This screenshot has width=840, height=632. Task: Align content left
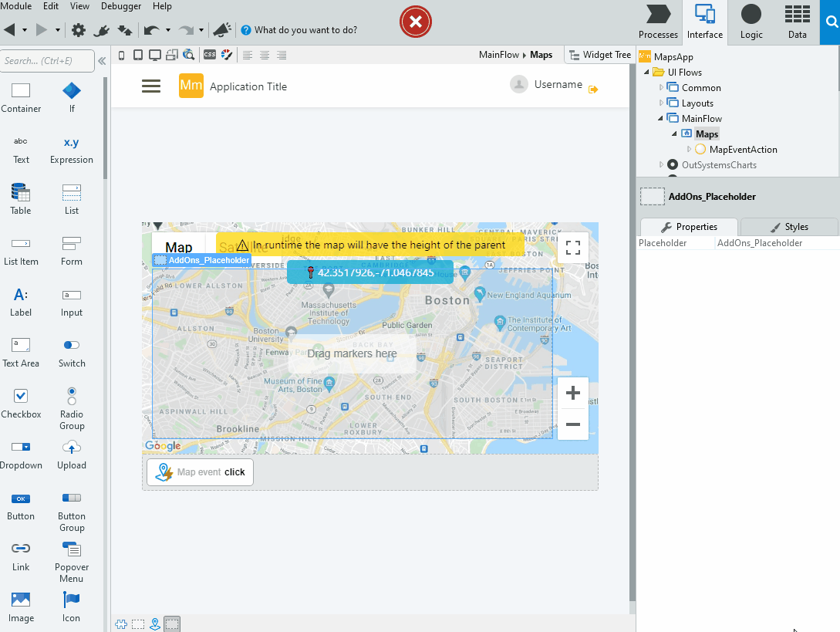(x=248, y=56)
